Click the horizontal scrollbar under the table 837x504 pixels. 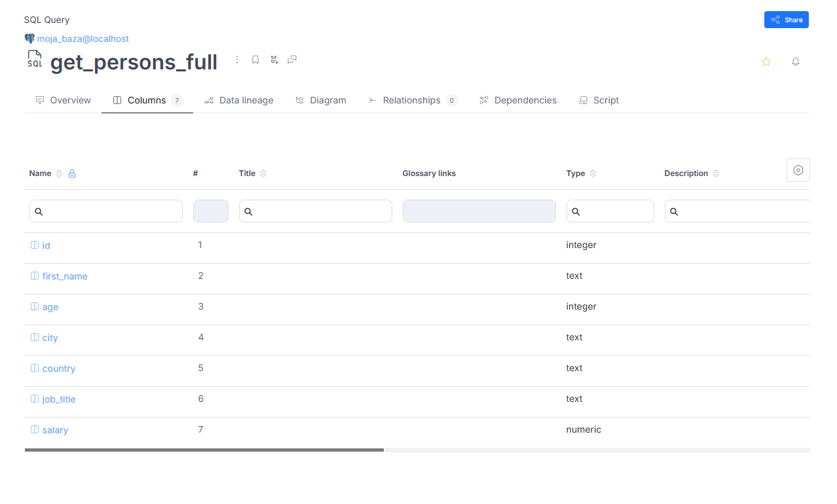[204, 450]
